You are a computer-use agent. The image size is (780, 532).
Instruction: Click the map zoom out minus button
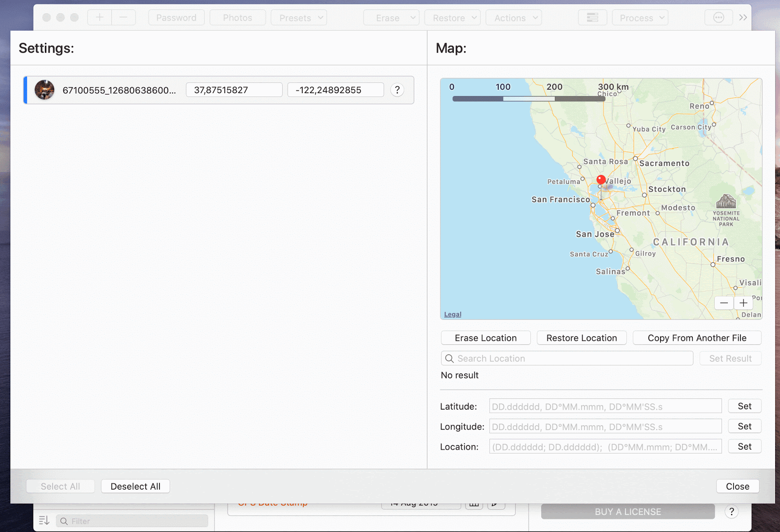tap(724, 303)
